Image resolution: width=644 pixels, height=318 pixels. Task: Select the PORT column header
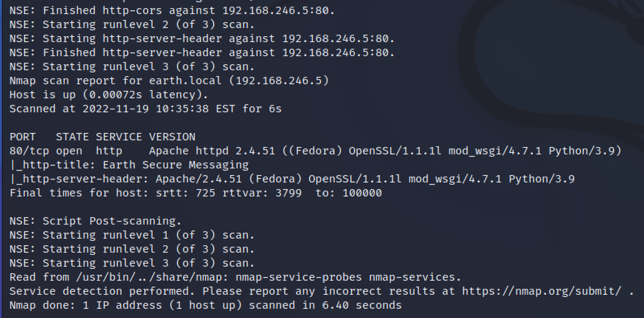click(23, 137)
